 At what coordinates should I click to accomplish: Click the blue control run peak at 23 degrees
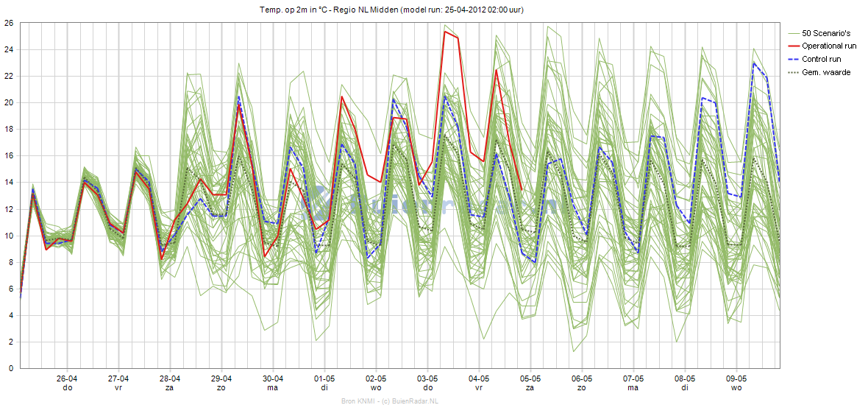point(754,63)
